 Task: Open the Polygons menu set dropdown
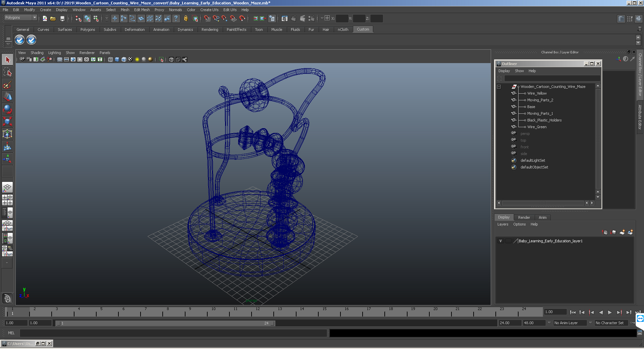pos(20,17)
